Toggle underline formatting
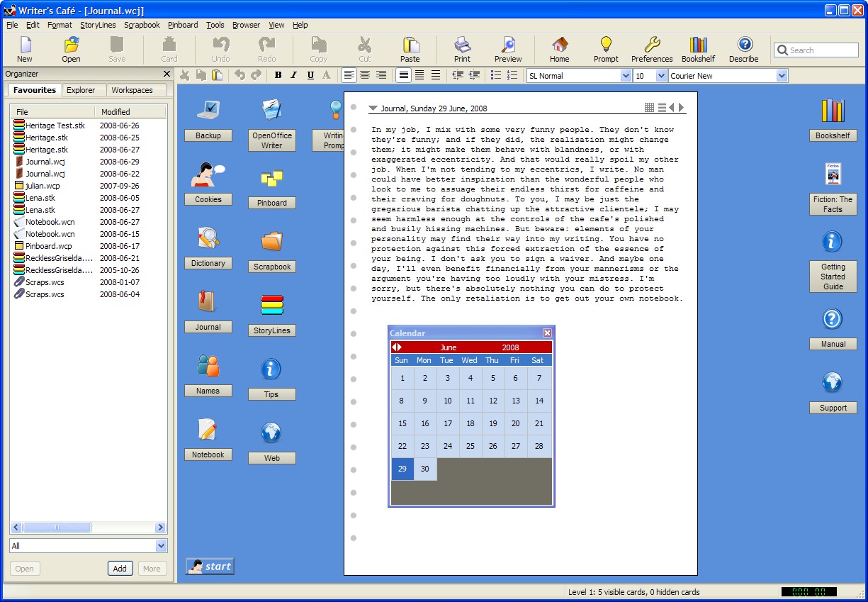 310,75
